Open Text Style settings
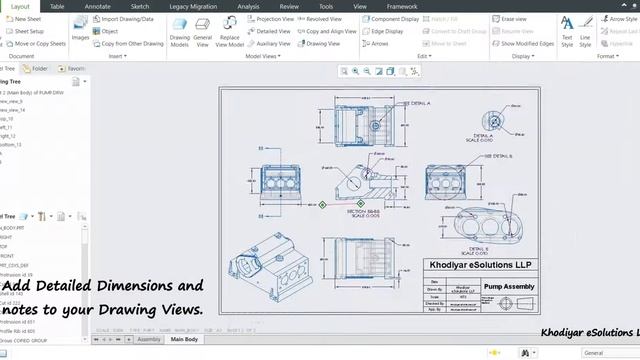The image size is (640, 360). coord(567,32)
